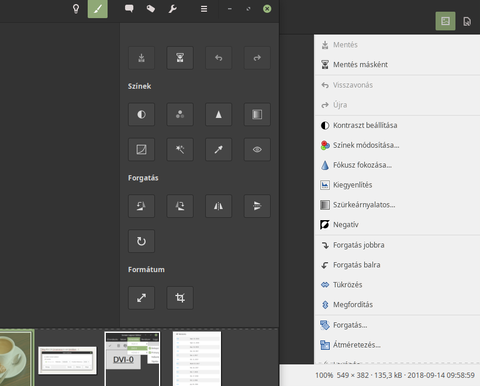Viewport: 480px width, 386px height.
Task: Open the hamburger menu
Action: click(x=204, y=9)
